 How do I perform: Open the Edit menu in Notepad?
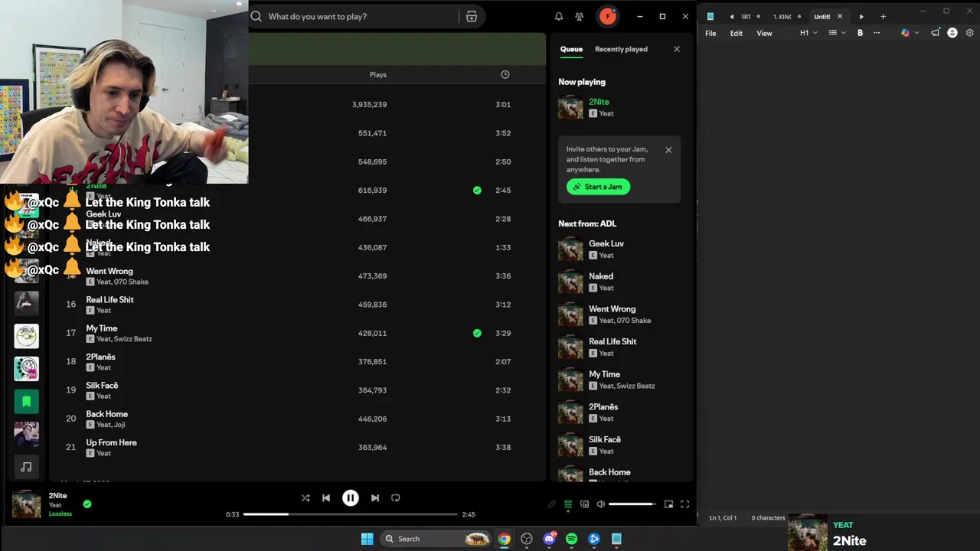tap(736, 33)
